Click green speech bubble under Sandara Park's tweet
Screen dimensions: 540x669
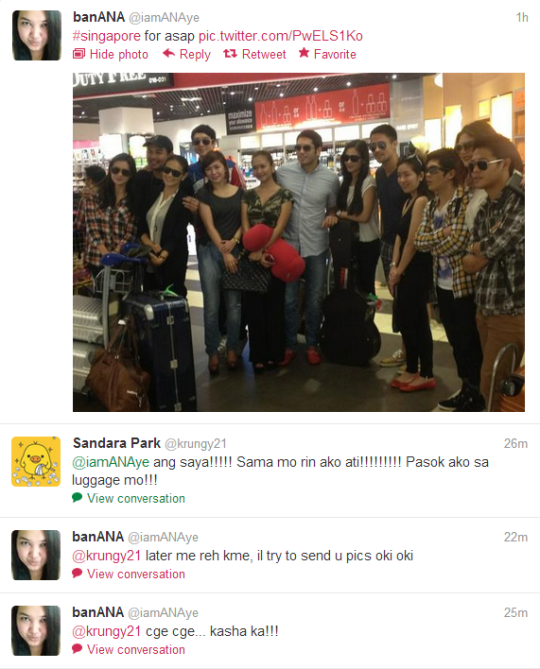[77, 497]
